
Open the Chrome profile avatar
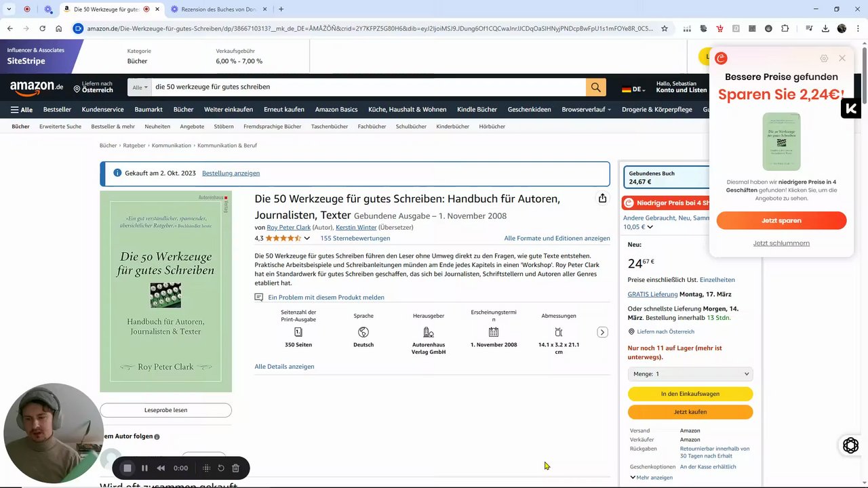tap(842, 28)
